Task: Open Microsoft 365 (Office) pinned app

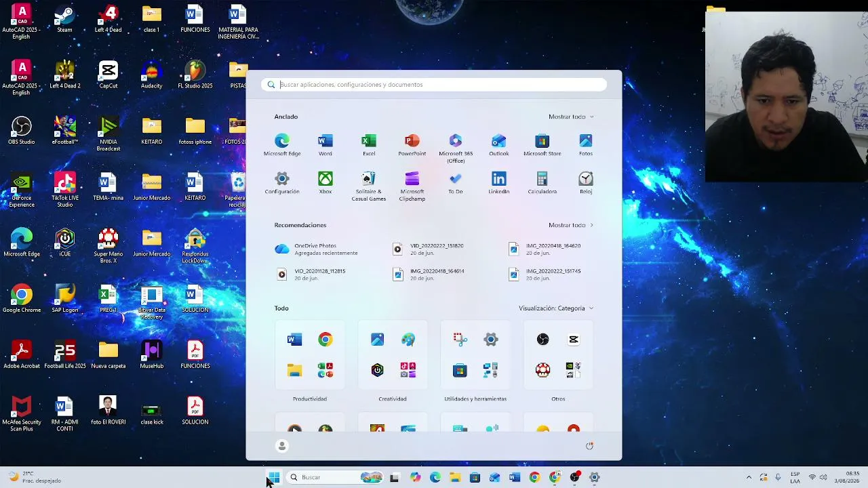Action: [456, 148]
